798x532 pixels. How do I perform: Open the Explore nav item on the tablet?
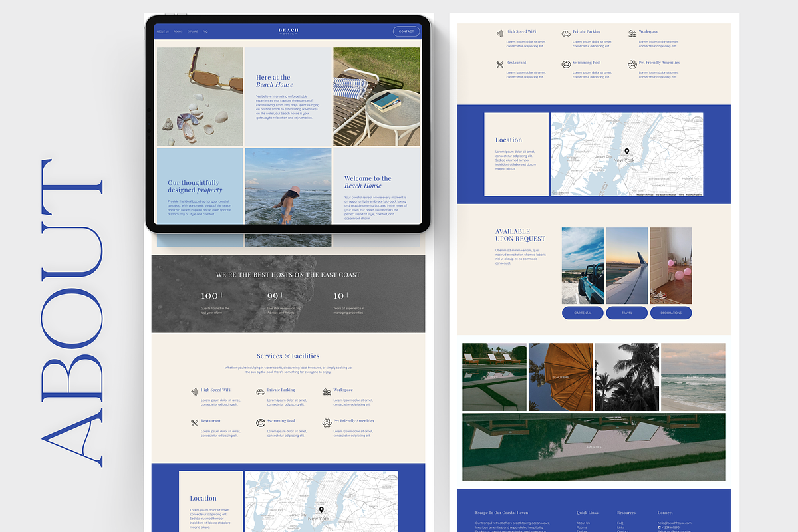click(193, 31)
